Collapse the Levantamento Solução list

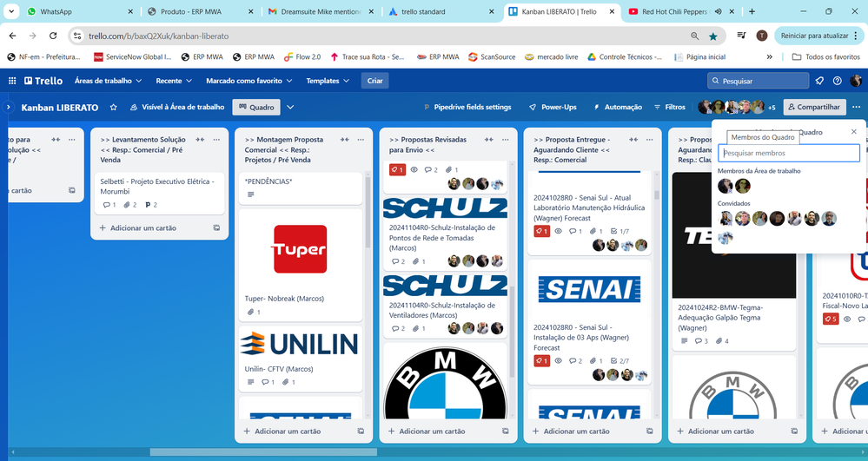(200, 140)
